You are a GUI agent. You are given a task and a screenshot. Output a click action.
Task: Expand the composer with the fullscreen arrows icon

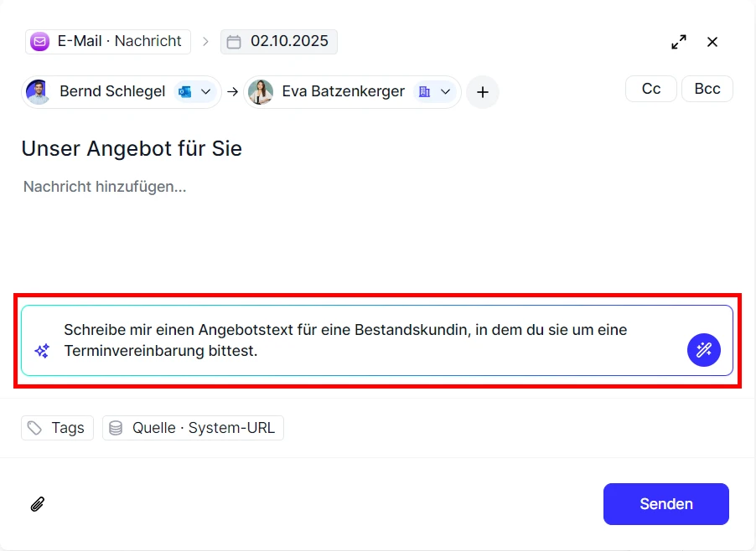tap(679, 41)
